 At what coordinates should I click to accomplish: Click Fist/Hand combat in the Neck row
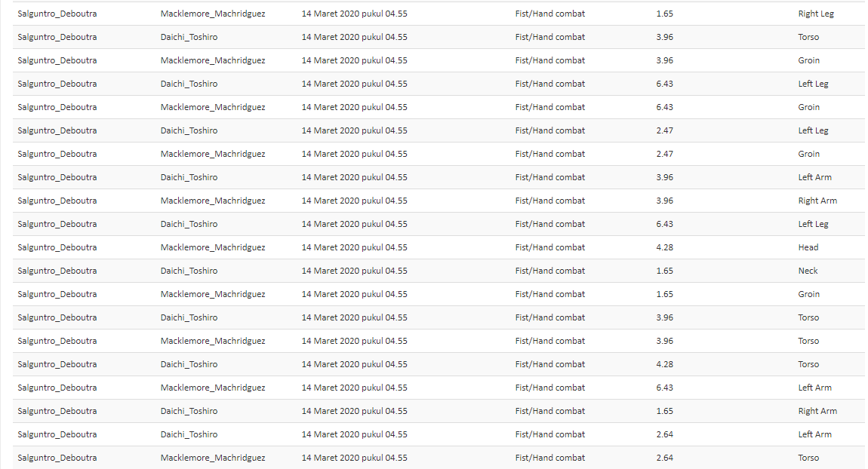pyautogui.click(x=549, y=271)
